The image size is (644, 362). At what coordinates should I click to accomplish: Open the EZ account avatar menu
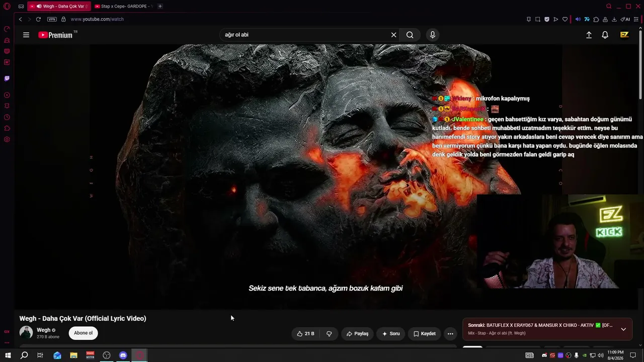pos(624,35)
